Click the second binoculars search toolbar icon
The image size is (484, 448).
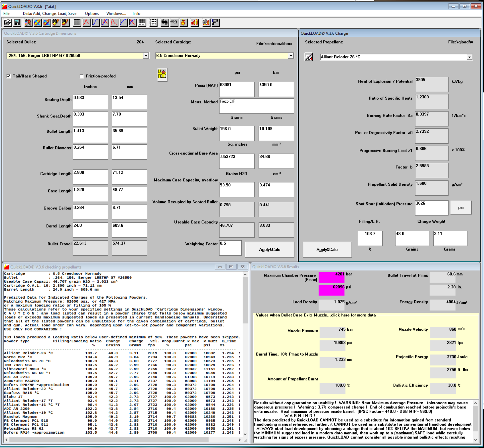[x=65, y=23]
